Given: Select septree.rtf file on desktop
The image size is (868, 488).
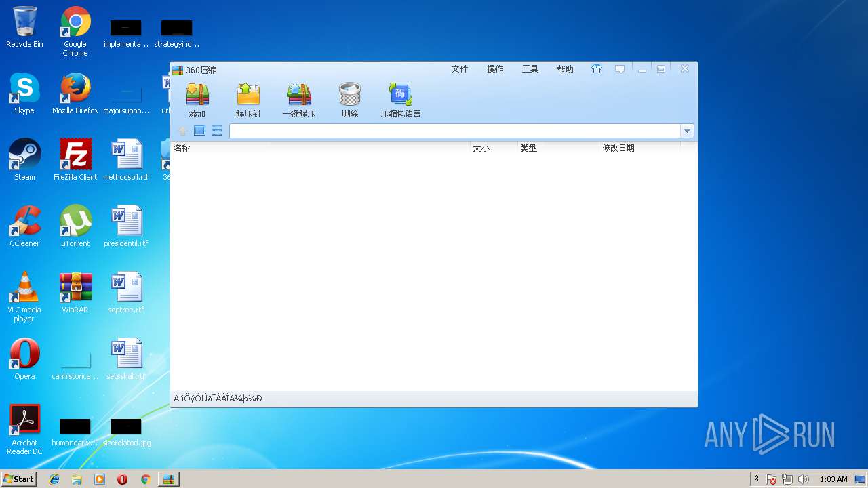Looking at the screenshot, I should (126, 293).
